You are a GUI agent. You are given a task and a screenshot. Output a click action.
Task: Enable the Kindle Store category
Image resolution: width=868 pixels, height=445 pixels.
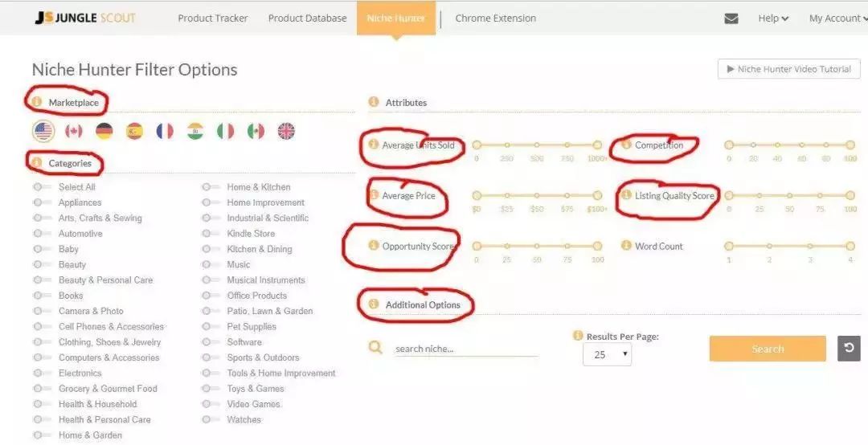click(x=211, y=234)
